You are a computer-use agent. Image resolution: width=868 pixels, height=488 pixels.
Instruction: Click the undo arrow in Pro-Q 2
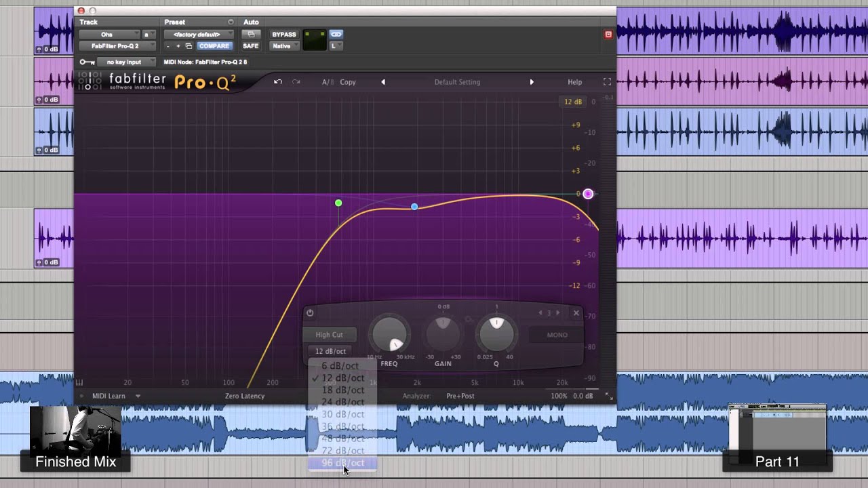tap(277, 82)
